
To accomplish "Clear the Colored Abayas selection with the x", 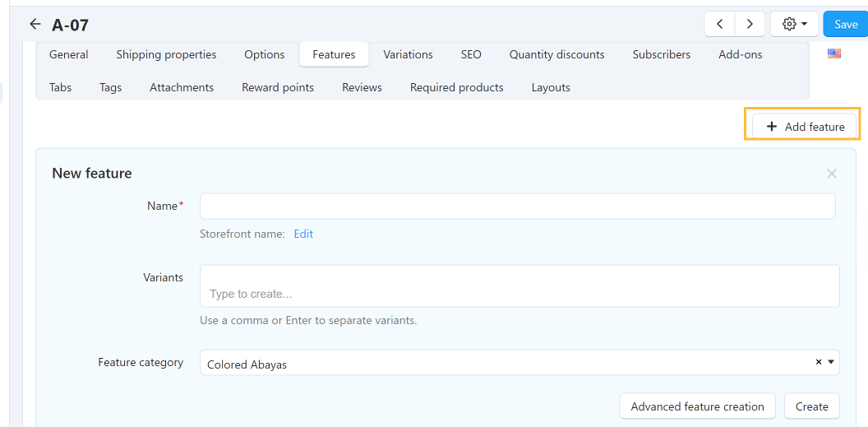I will 818,362.
